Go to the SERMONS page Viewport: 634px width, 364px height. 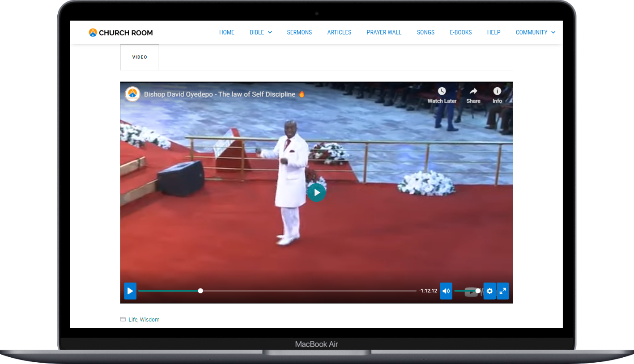(x=299, y=33)
